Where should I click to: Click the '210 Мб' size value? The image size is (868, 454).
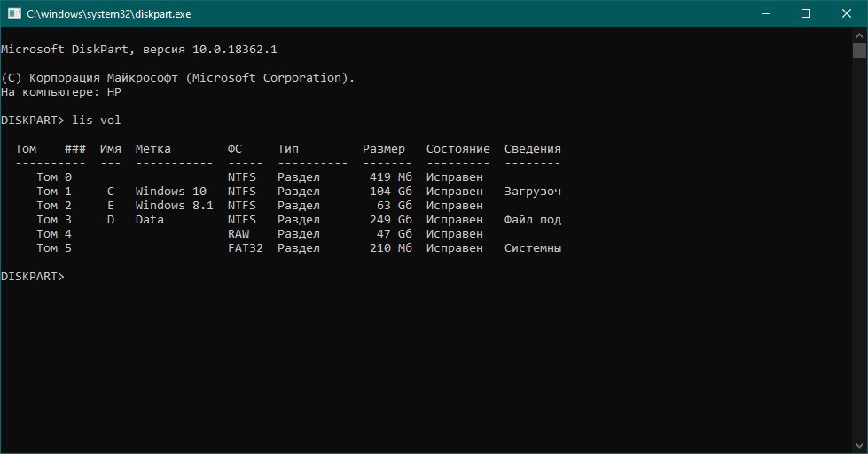[391, 248]
